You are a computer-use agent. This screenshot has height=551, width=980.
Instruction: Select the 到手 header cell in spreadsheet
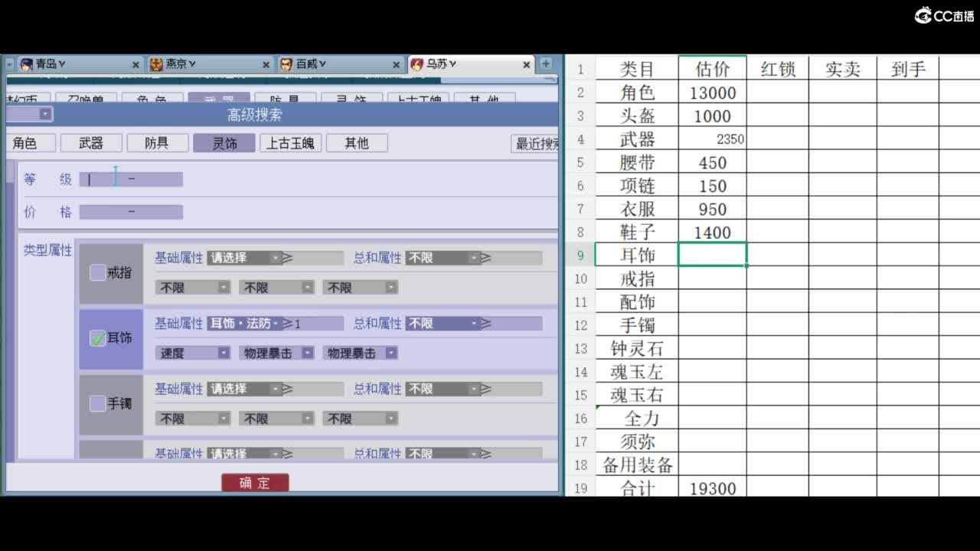click(x=908, y=69)
